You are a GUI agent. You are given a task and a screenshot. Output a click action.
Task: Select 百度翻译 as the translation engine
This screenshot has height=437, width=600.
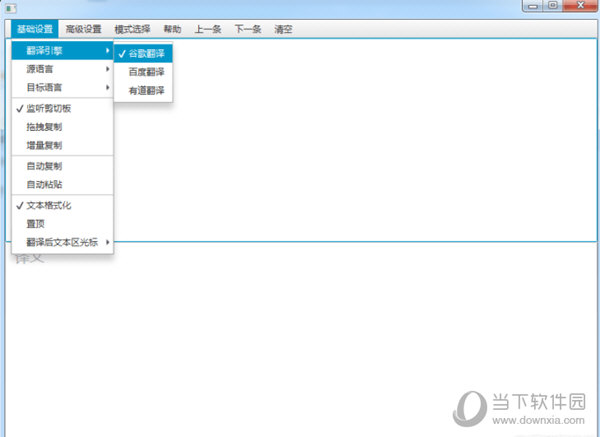(143, 72)
